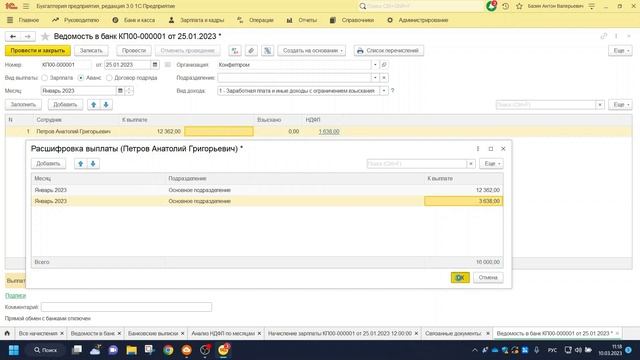This screenshot has height=360, width=640.
Task: Close the Ведомости в банк tab
Action: pos(119,333)
